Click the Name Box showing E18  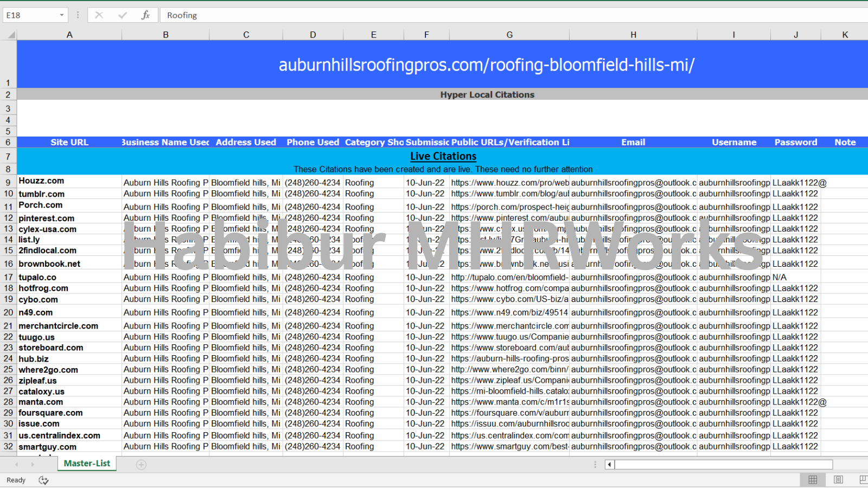click(30, 15)
